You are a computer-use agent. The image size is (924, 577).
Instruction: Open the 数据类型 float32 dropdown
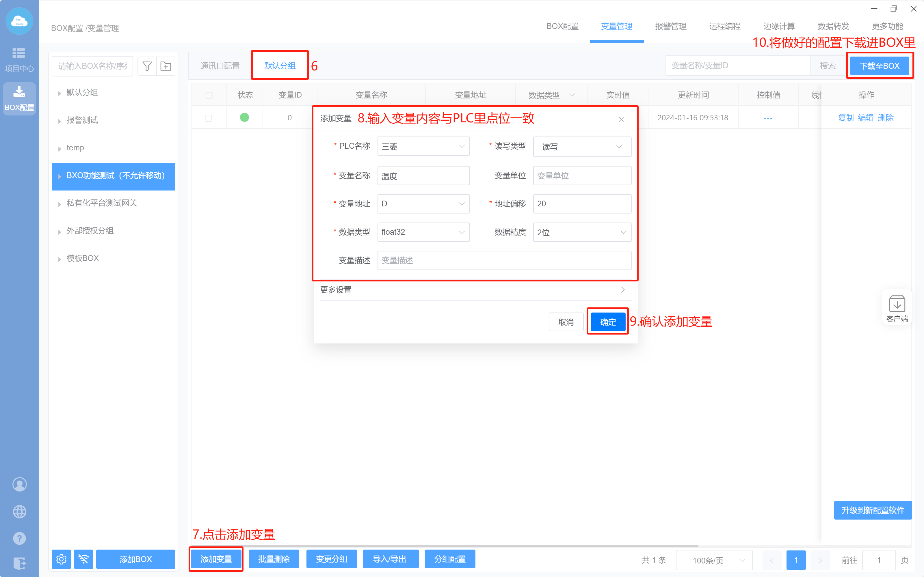pyautogui.click(x=423, y=232)
